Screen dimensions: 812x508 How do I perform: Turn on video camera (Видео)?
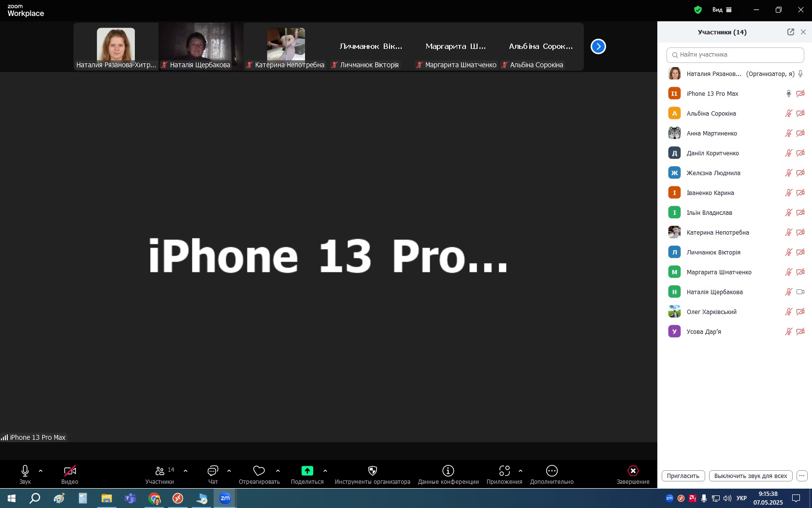click(70, 471)
